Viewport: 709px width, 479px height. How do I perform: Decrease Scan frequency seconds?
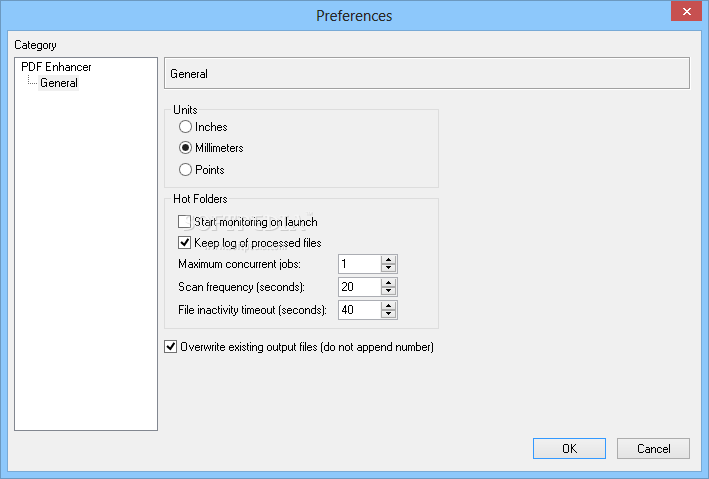point(388,291)
